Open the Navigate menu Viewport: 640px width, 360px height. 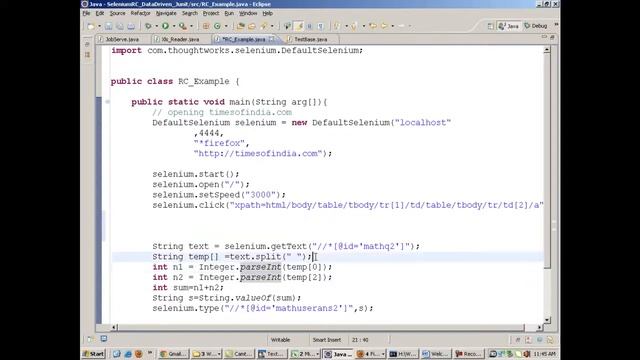166,13
